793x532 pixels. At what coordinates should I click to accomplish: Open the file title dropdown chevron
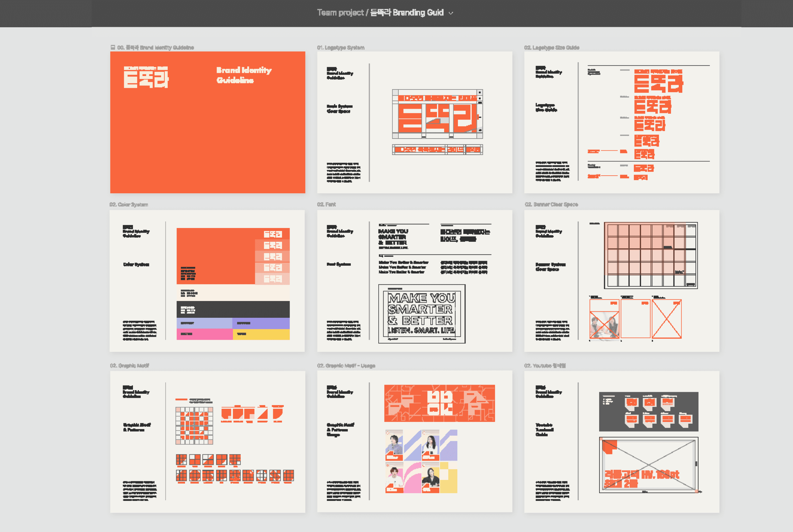point(451,13)
